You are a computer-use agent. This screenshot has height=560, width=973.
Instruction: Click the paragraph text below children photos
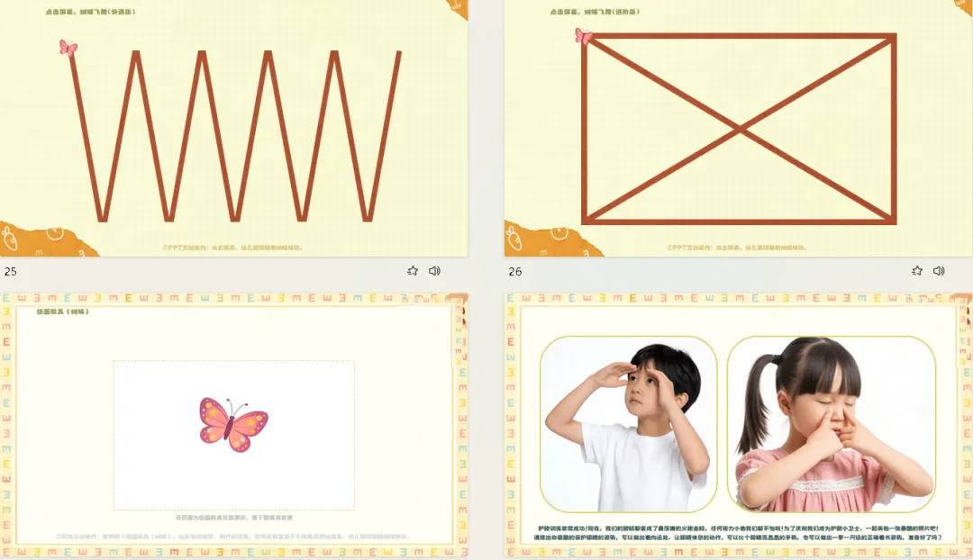(x=738, y=533)
